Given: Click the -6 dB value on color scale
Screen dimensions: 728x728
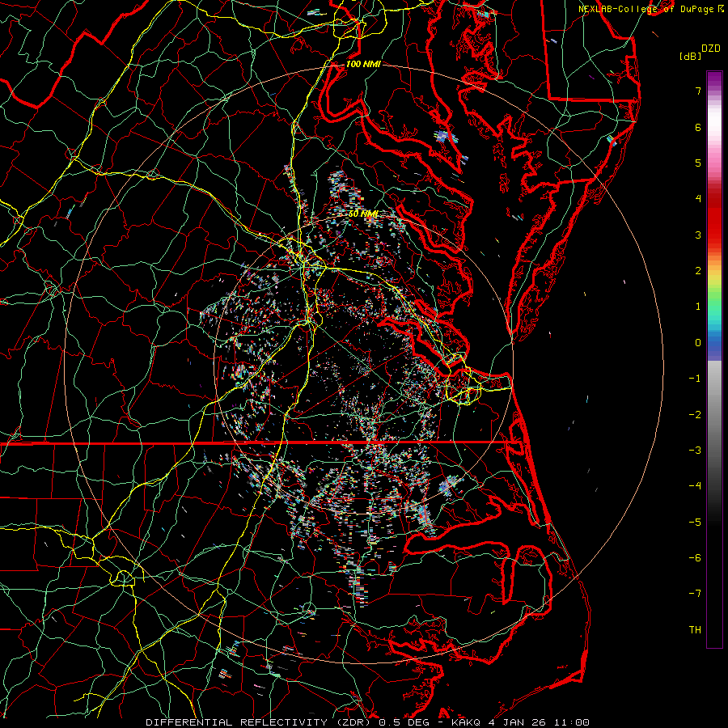Looking at the screenshot, I should pyautogui.click(x=695, y=558).
